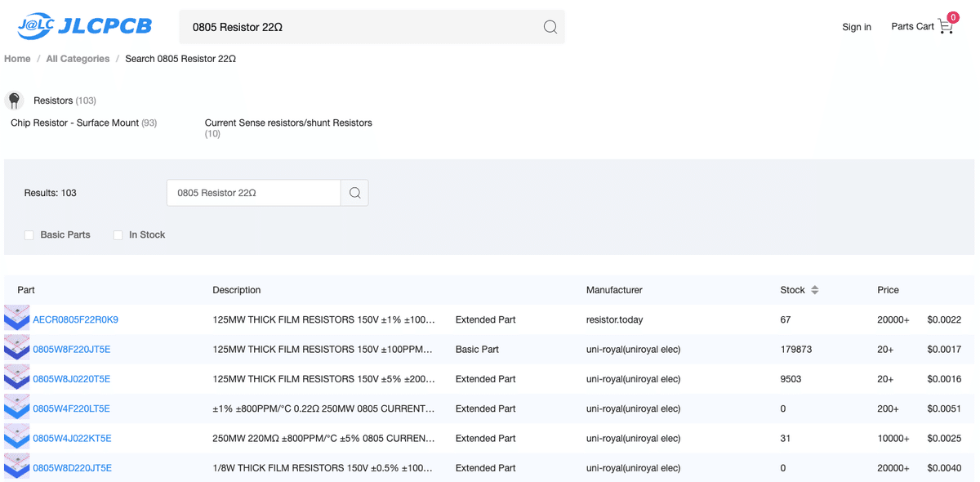Click the Results: 103 label
The height and width of the screenshot is (482, 980).
tap(50, 193)
